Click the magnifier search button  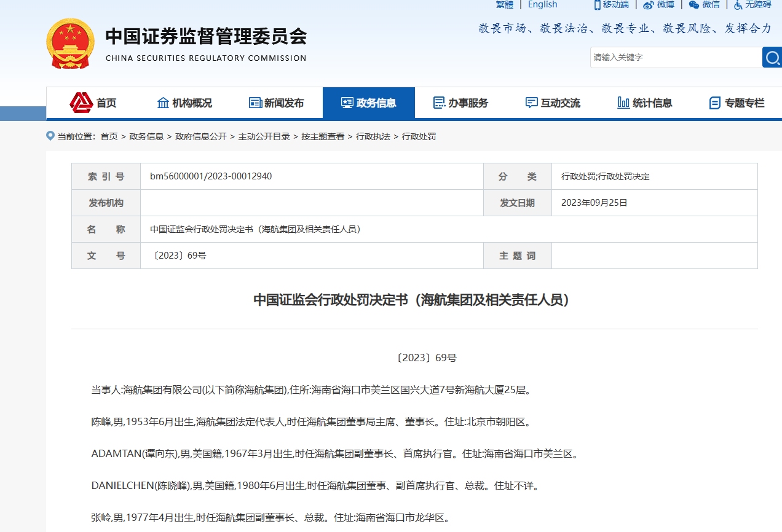pyautogui.click(x=772, y=57)
